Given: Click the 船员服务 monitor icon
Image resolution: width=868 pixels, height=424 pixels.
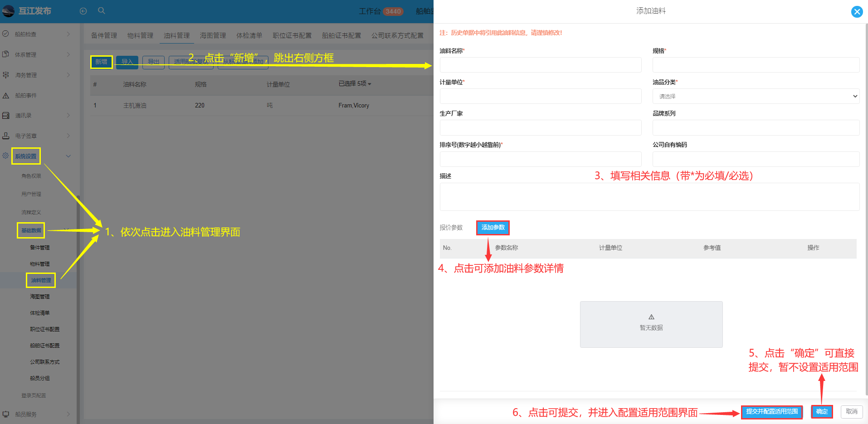Looking at the screenshot, I should pos(6,414).
